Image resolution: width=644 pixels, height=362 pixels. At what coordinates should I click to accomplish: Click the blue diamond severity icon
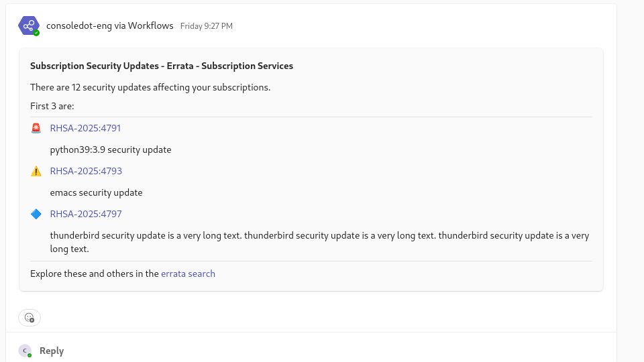point(36,214)
